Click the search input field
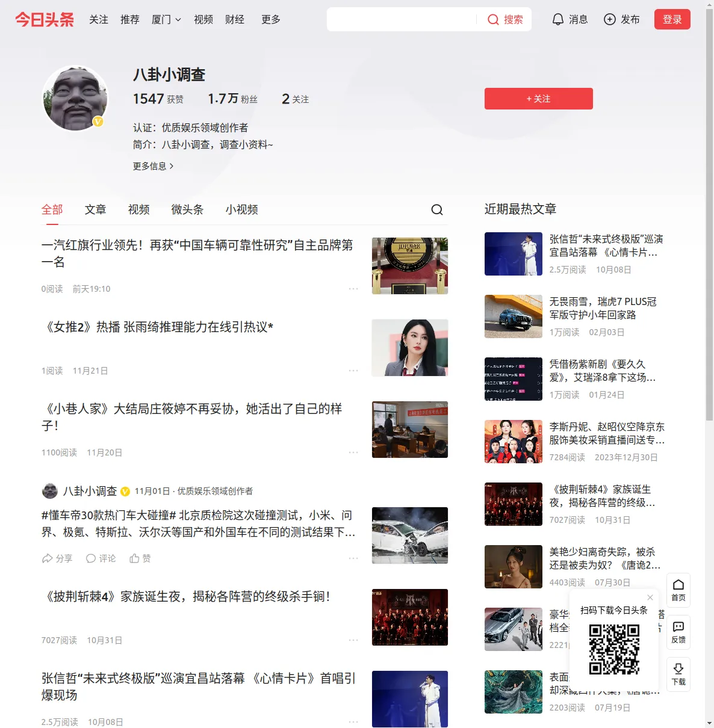The image size is (714, 728). pyautogui.click(x=402, y=19)
